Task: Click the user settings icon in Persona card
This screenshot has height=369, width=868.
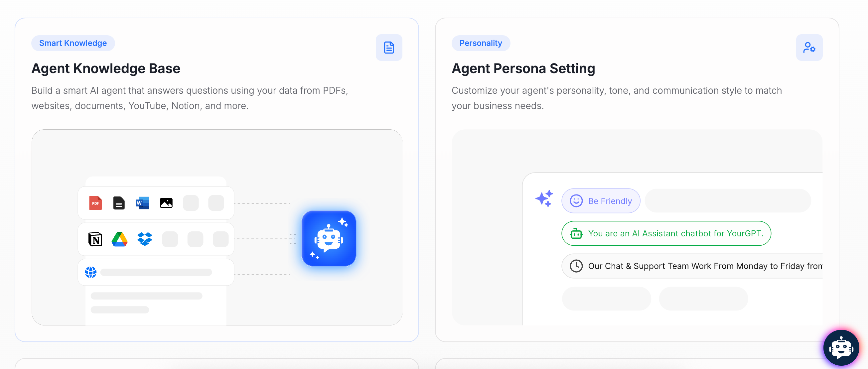Action: tap(809, 48)
